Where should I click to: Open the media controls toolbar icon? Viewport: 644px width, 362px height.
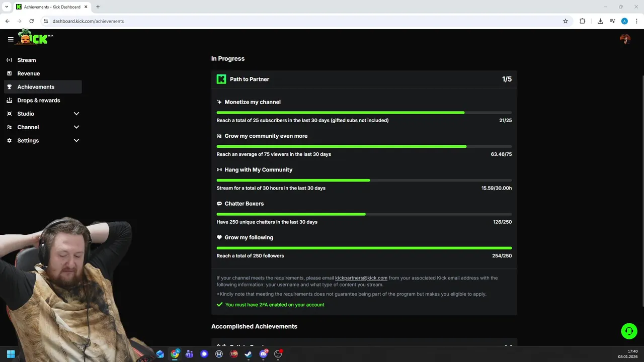coord(612,21)
